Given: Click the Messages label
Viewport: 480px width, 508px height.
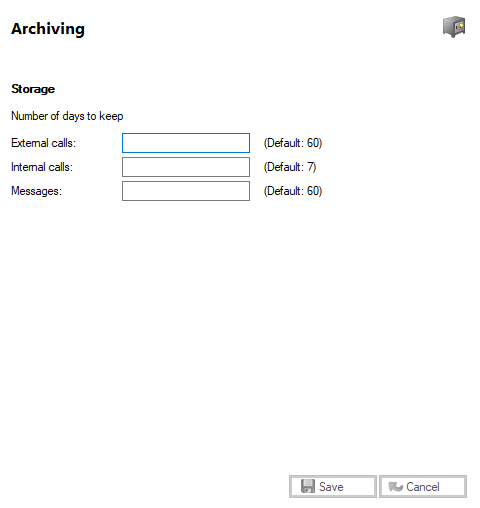Looking at the screenshot, I should (x=36, y=191).
